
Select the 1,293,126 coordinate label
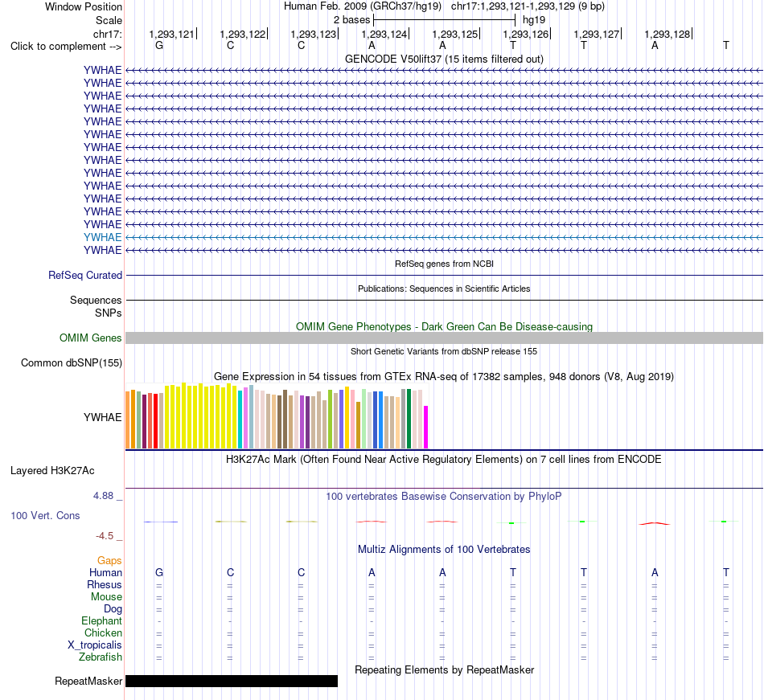coord(526,34)
